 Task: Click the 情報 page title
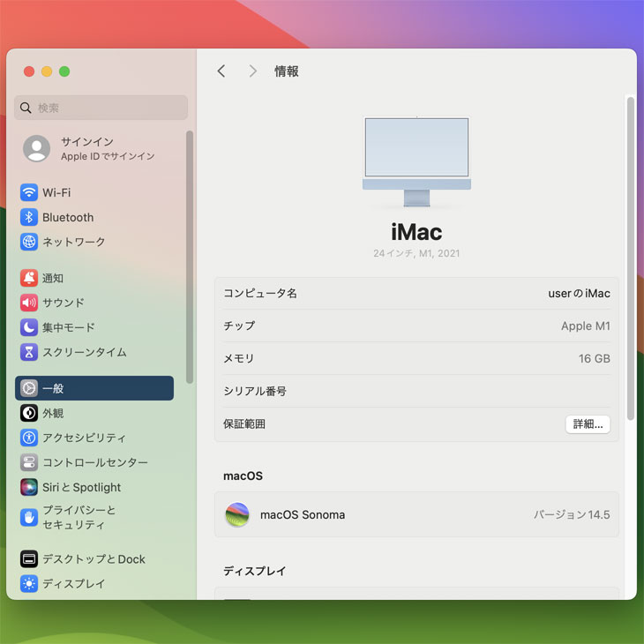[286, 71]
